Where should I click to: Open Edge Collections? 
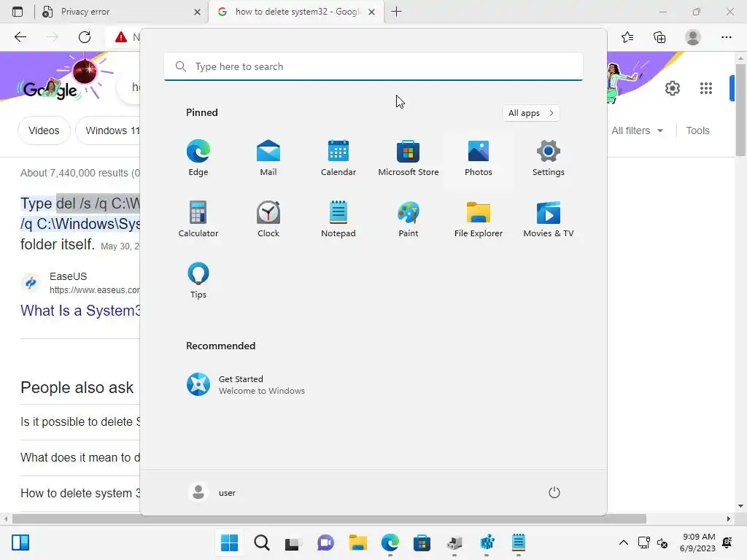click(x=659, y=37)
